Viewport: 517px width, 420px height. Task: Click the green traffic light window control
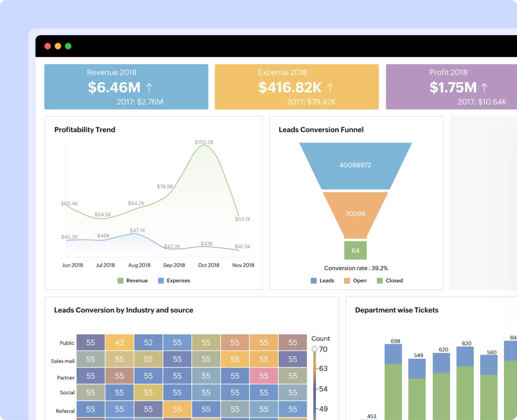(x=68, y=46)
